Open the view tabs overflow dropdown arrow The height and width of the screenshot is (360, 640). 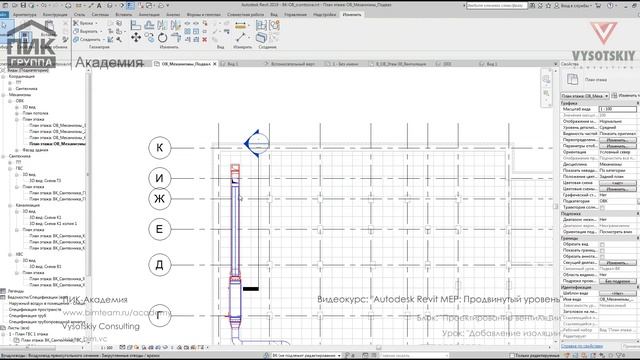(555, 64)
